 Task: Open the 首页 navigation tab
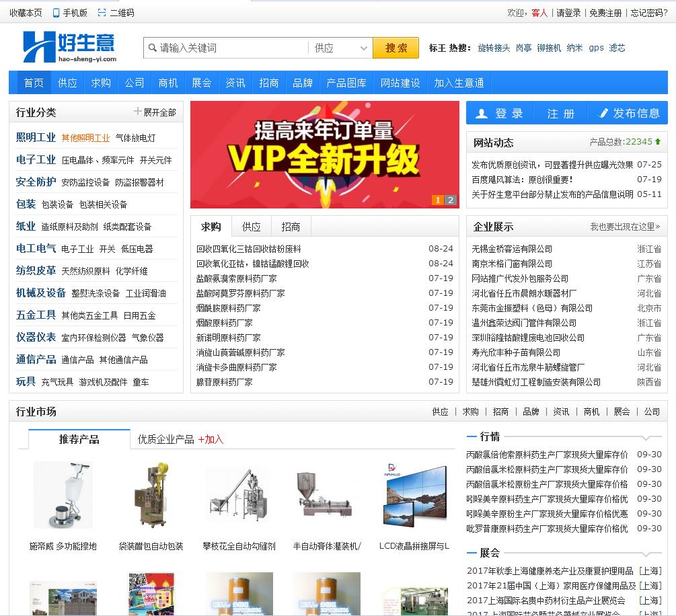34,83
